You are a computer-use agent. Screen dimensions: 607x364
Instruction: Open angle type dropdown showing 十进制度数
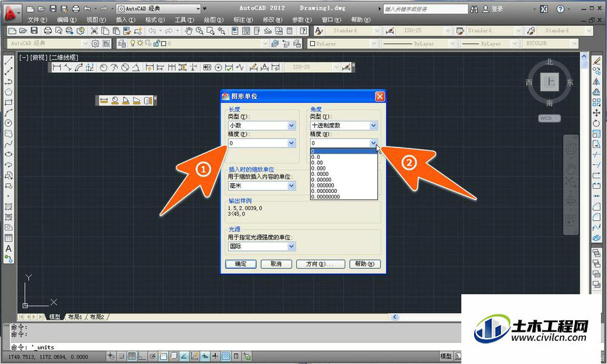tap(344, 126)
